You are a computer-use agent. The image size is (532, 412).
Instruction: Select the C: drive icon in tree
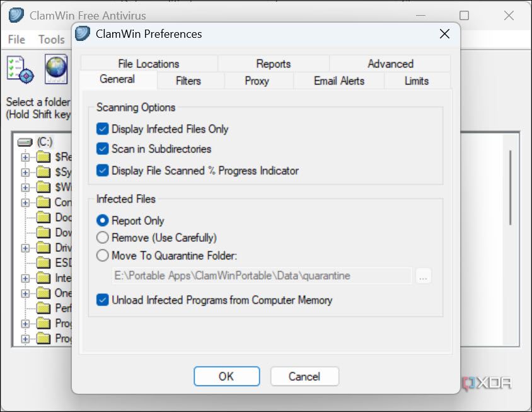[x=25, y=142]
